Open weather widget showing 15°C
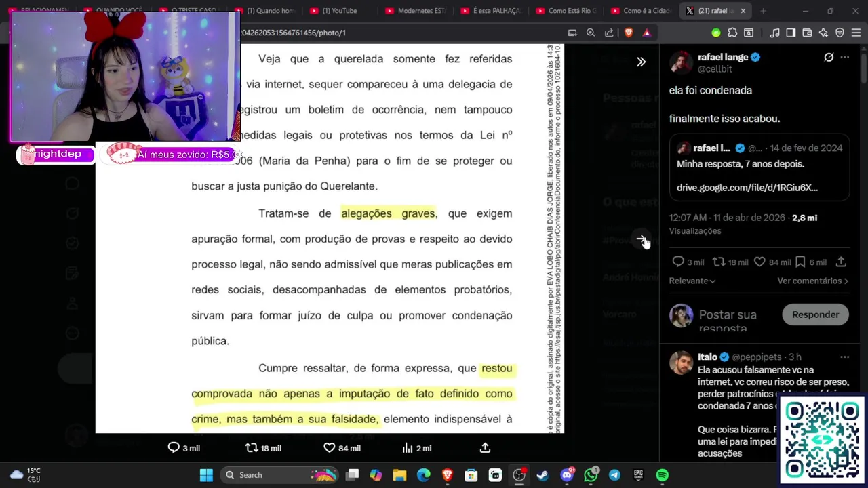 (25, 474)
